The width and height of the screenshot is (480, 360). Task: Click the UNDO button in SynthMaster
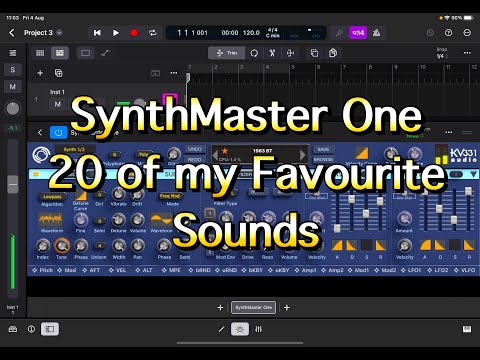point(195,149)
